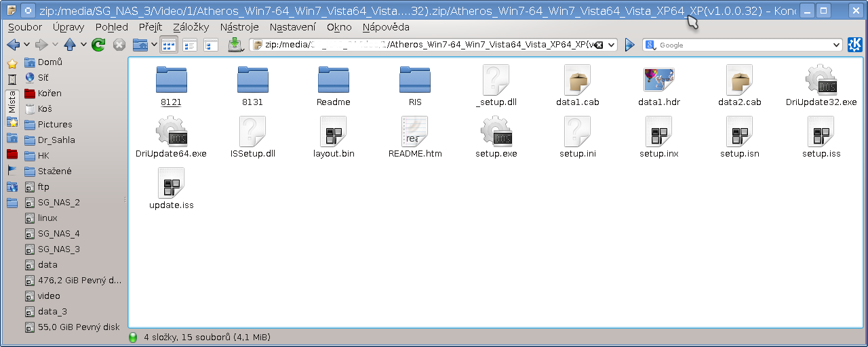Open the Nastavení menu
The image size is (868, 347).
[x=292, y=27]
